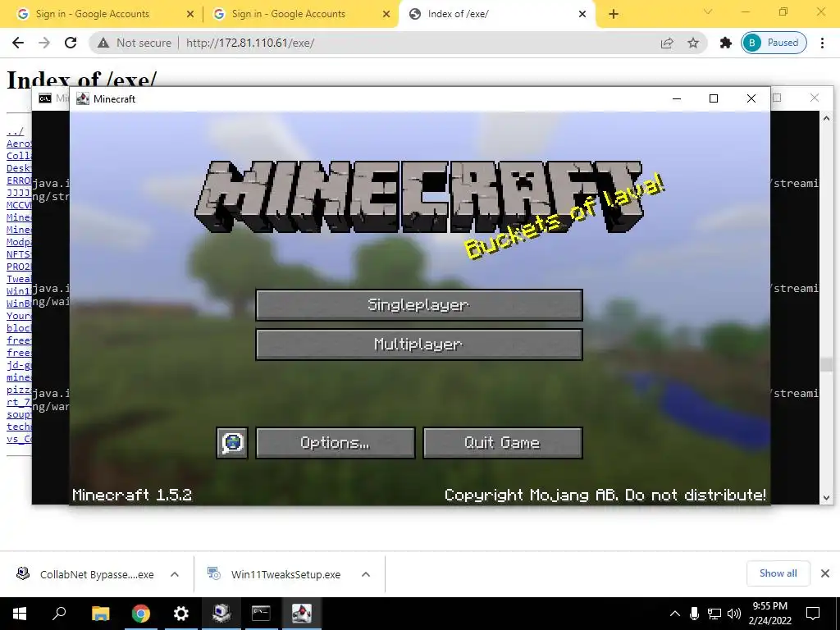Switch to first Google Accounts sign-in tab
The width and height of the screenshot is (840, 630).
pyautogui.click(x=93, y=14)
